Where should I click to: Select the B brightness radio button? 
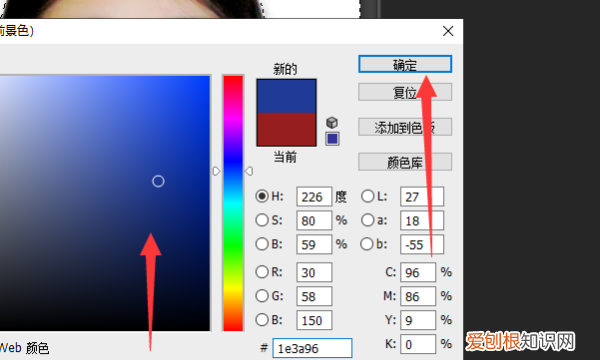tap(262, 244)
